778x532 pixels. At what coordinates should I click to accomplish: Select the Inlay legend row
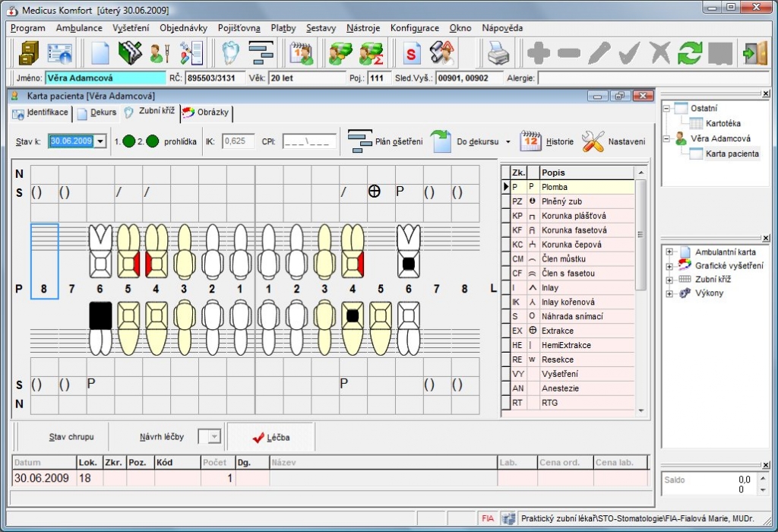(573, 288)
